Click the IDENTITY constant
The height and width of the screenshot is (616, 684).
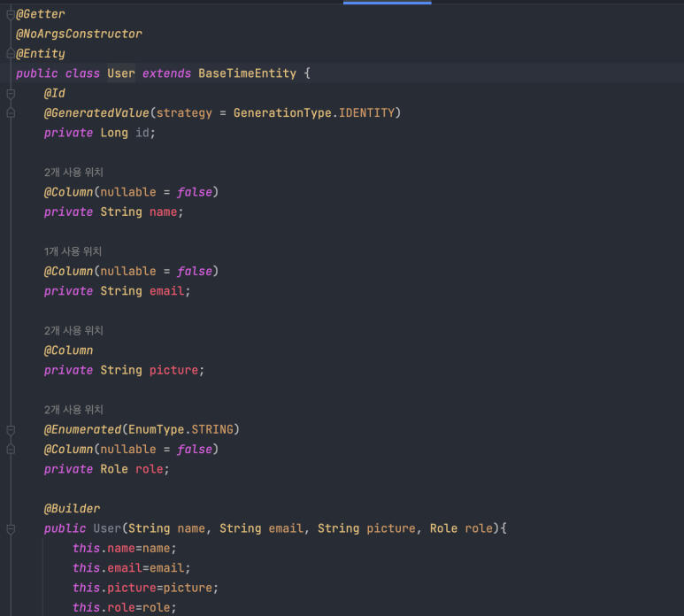pyautogui.click(x=366, y=113)
